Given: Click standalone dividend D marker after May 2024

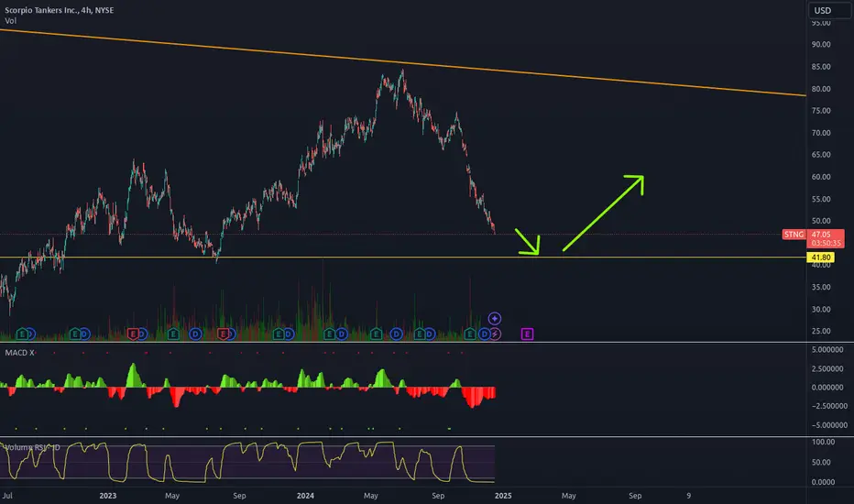Looking at the screenshot, I should 397,334.
